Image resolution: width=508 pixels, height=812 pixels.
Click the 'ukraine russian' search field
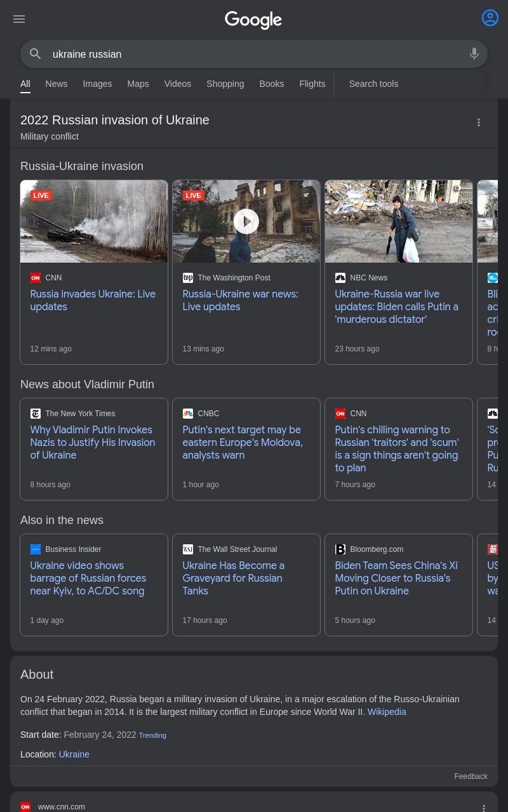254,54
